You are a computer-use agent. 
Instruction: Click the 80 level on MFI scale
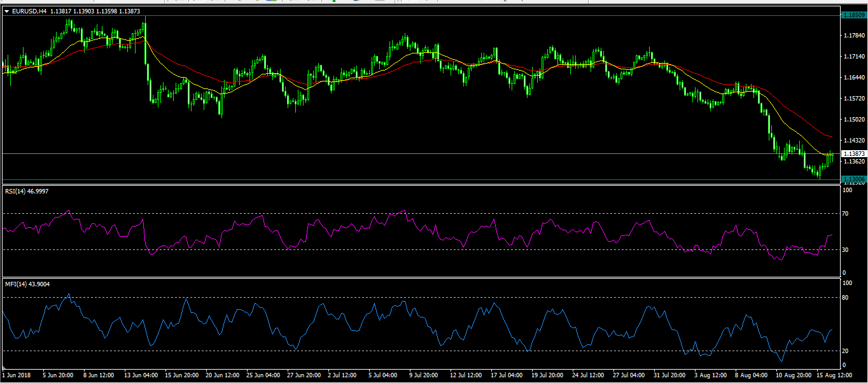(846, 297)
